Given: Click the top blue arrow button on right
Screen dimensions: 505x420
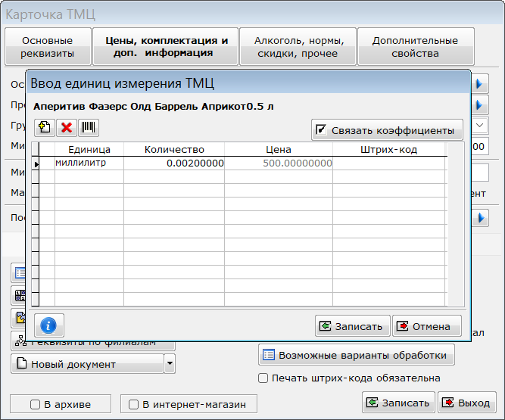Looking at the screenshot, I should pos(479,84).
